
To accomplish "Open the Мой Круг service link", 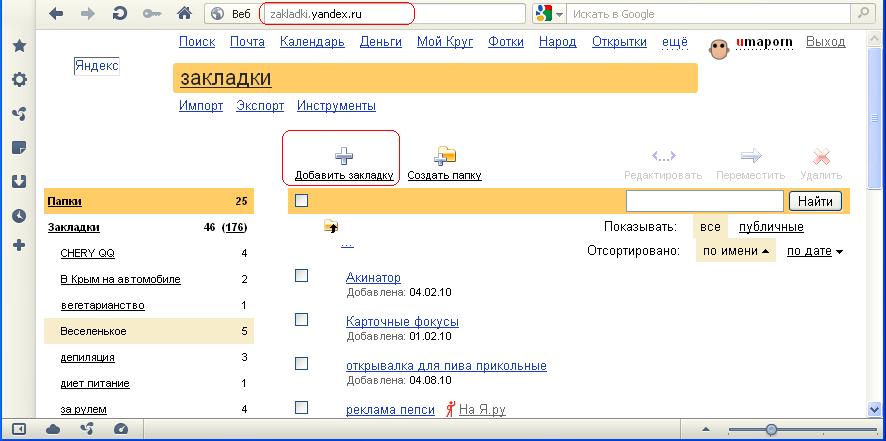I will (445, 42).
